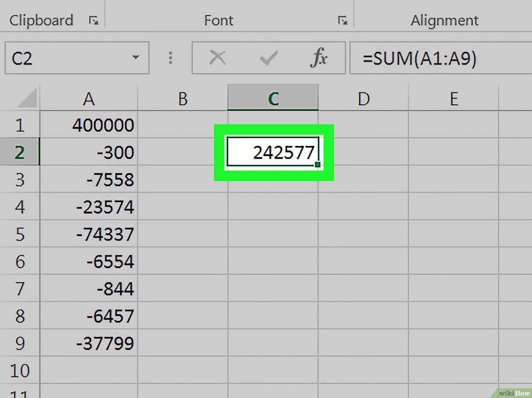Click cell C2 showing 242577
The height and width of the screenshot is (398, 532).
pos(273,153)
